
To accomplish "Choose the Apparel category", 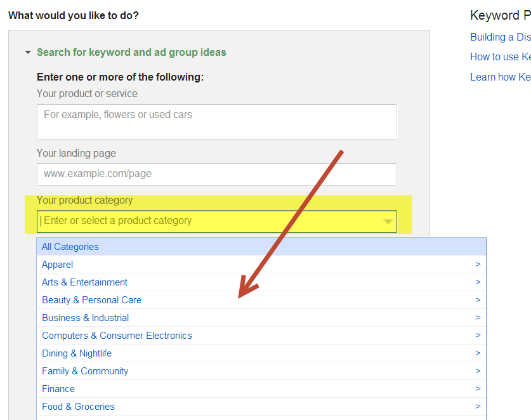I will [57, 265].
